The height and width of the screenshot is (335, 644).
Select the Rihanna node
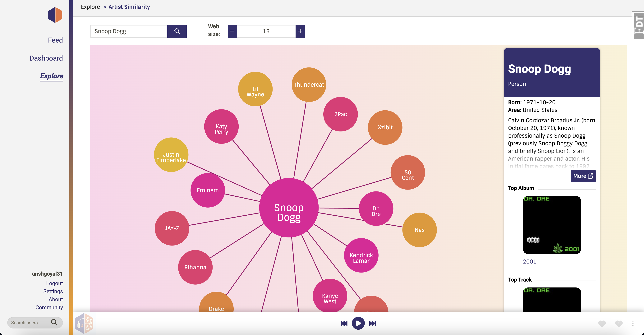[x=195, y=267]
